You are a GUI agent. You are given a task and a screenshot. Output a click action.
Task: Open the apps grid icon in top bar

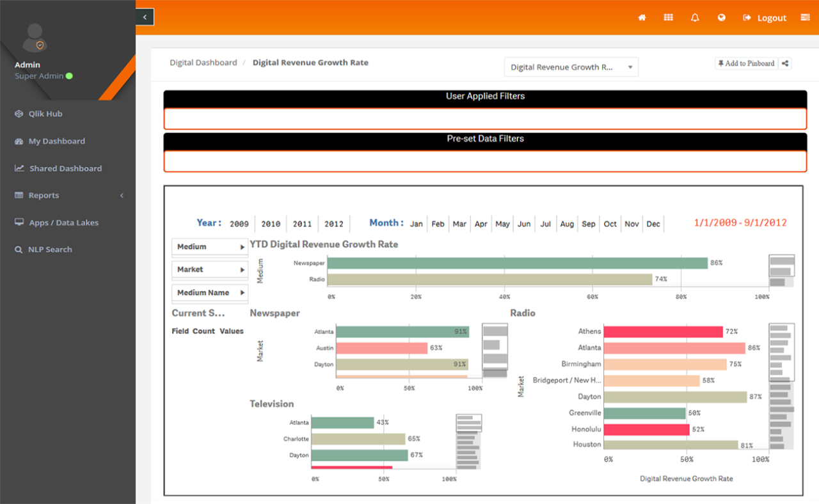[x=668, y=17]
